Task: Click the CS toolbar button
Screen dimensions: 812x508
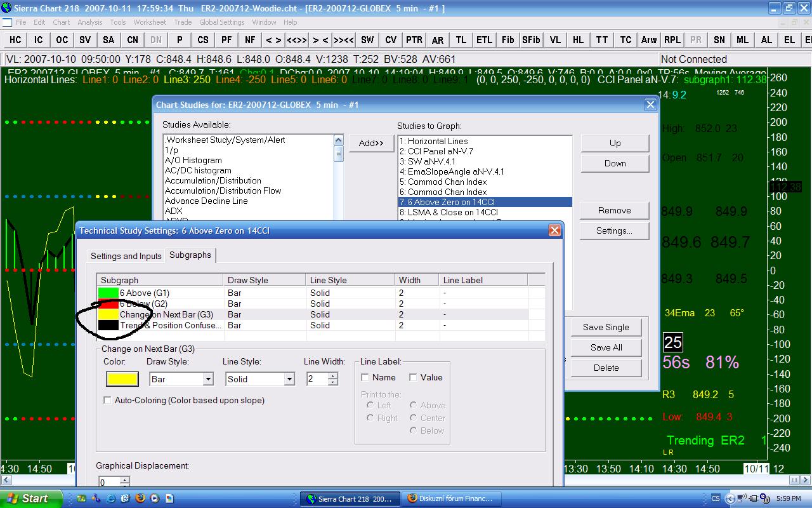Action: point(203,39)
